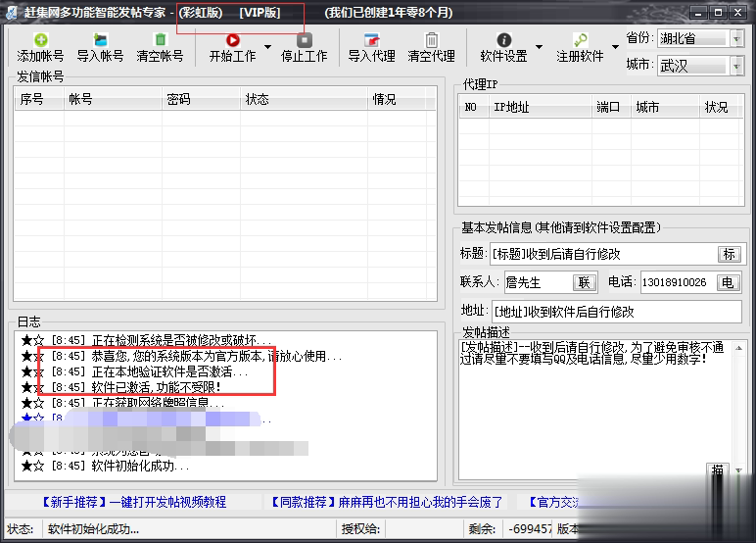Start work with the 开始工作 icon
Viewport: 756px width, 543px height.
pyautogui.click(x=233, y=39)
